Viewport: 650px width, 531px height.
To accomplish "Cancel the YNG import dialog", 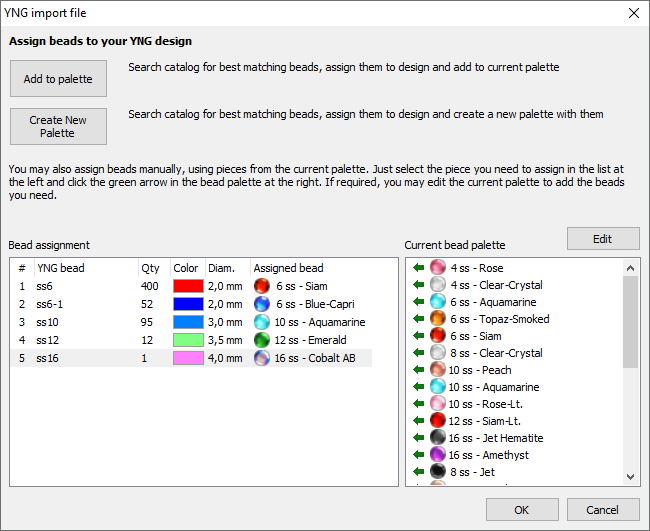I will pyautogui.click(x=602, y=510).
